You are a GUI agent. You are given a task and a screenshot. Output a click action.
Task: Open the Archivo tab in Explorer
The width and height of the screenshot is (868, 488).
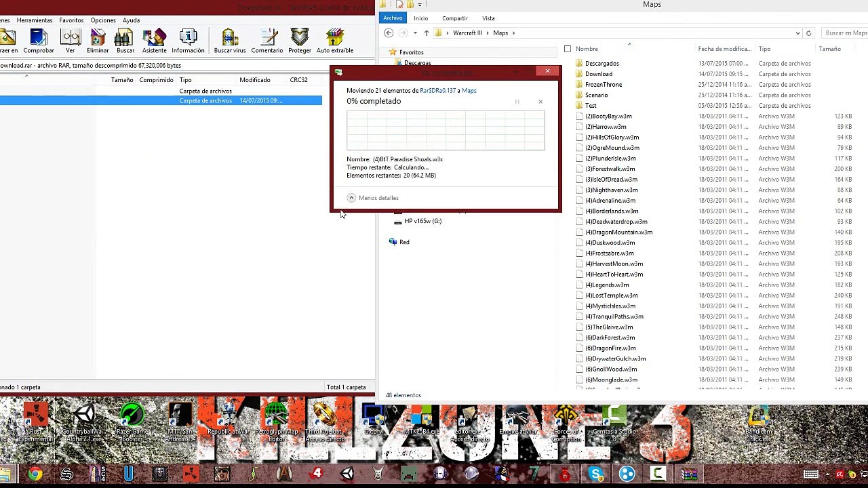click(x=393, y=18)
